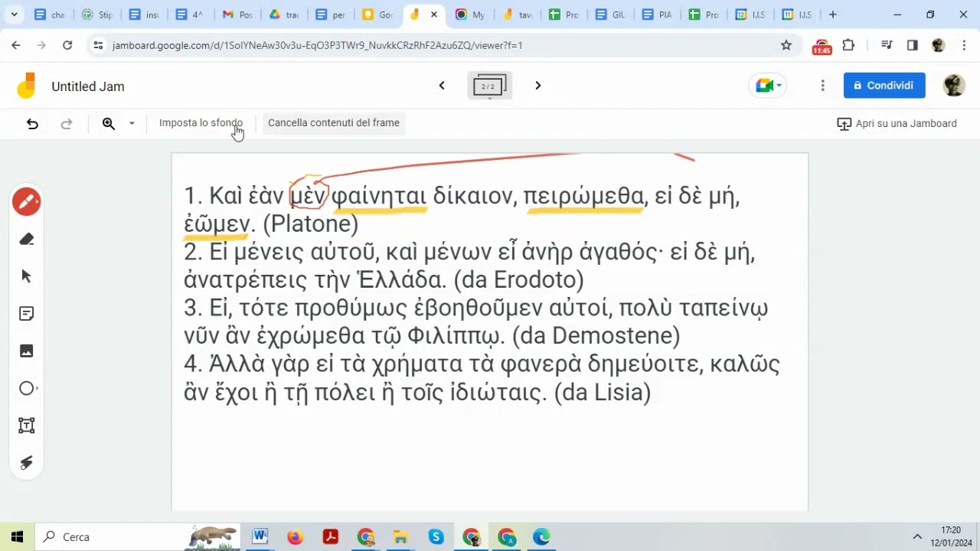This screenshot has height=551, width=980.
Task: Click the zoom magnifier icon
Action: click(x=109, y=123)
